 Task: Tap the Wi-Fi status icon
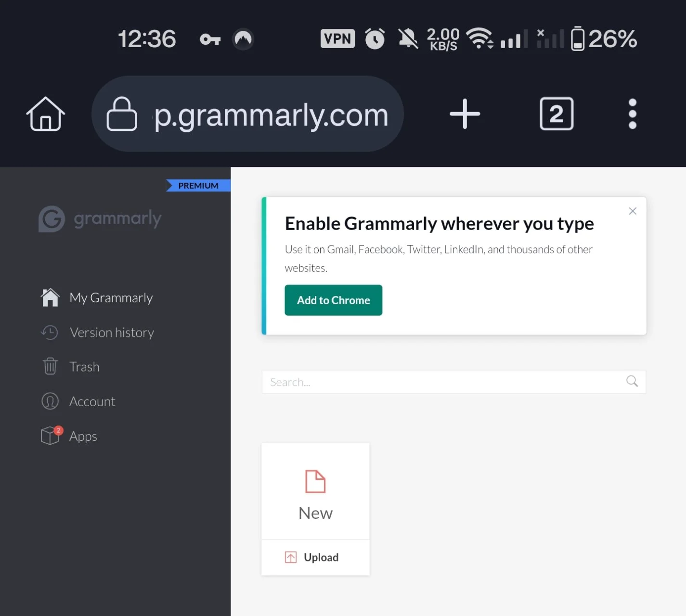point(479,38)
